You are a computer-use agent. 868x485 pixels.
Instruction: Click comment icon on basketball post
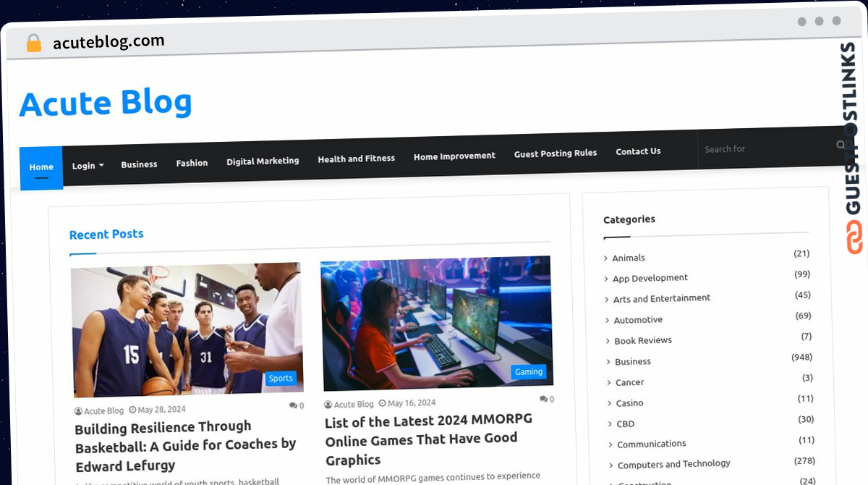pyautogui.click(x=293, y=406)
